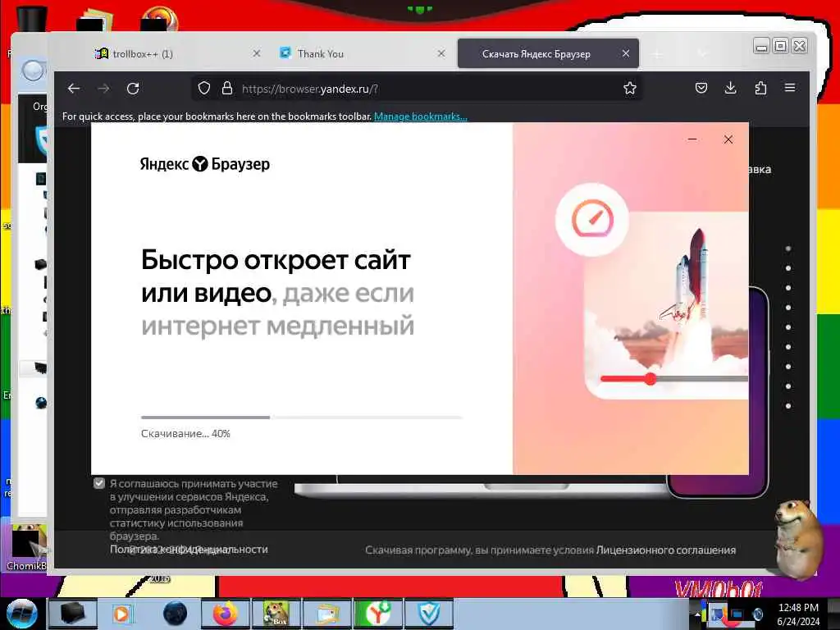The image size is (840, 630).
Task: Open the Лицензионного соглашения link
Action: [666, 550]
